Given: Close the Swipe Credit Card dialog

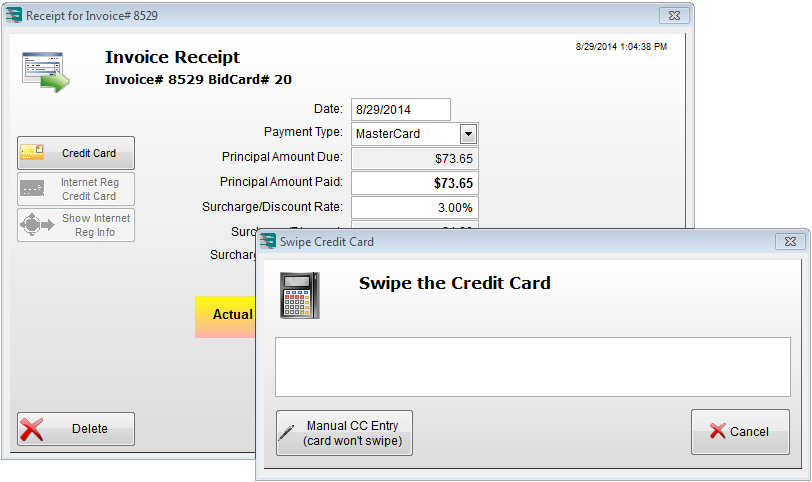Looking at the screenshot, I should click(791, 241).
